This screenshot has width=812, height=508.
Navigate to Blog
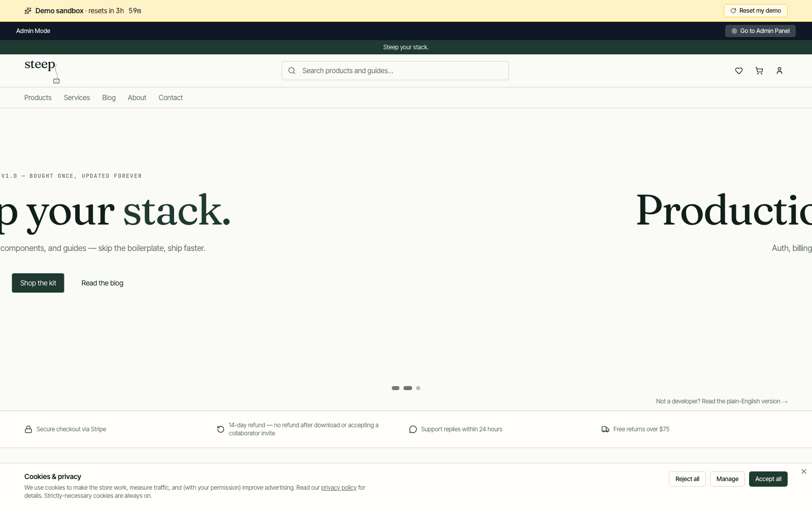point(109,98)
